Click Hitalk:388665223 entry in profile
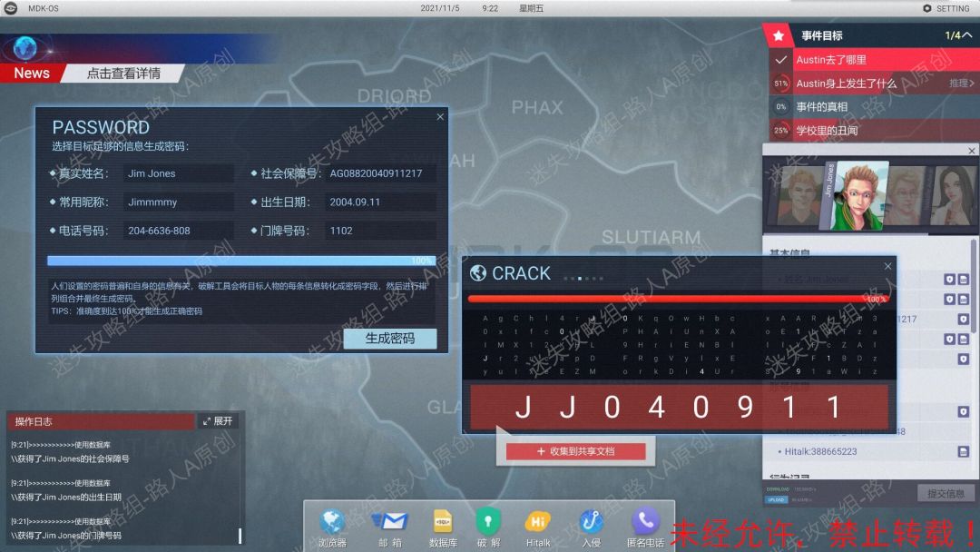 [820, 451]
